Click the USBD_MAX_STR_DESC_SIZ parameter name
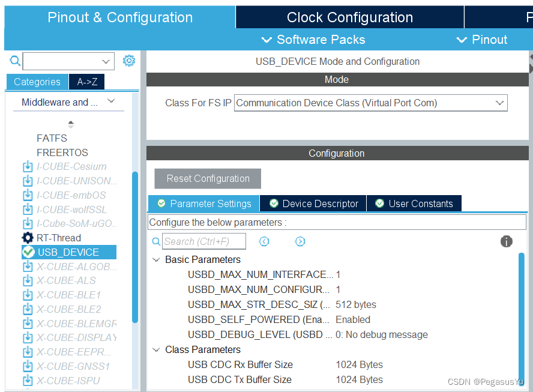 click(259, 304)
